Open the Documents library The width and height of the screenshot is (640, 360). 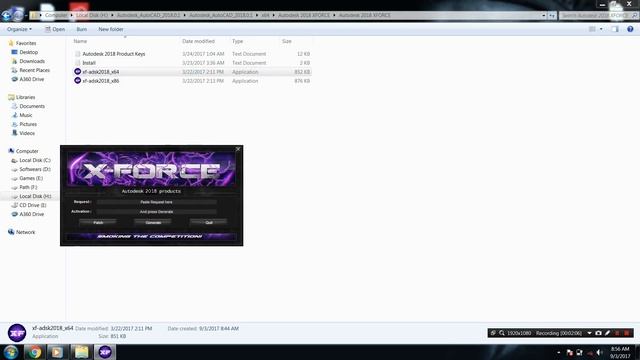click(x=32, y=106)
